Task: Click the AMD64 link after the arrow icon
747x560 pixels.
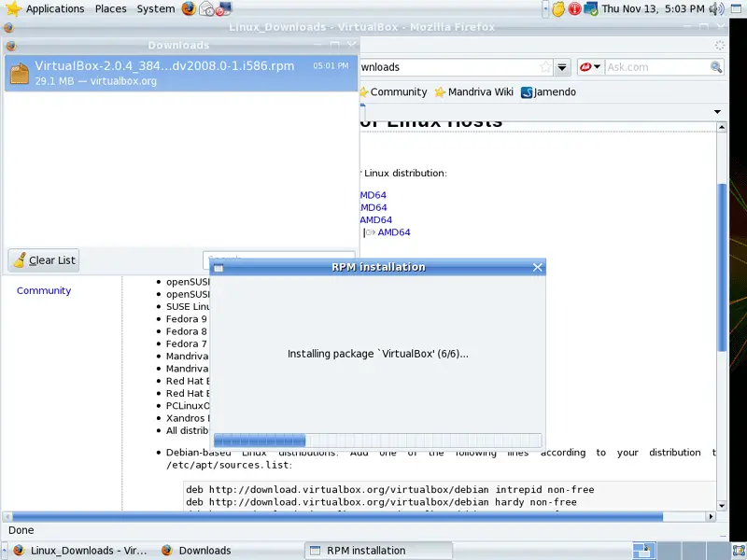Action: coord(394,232)
